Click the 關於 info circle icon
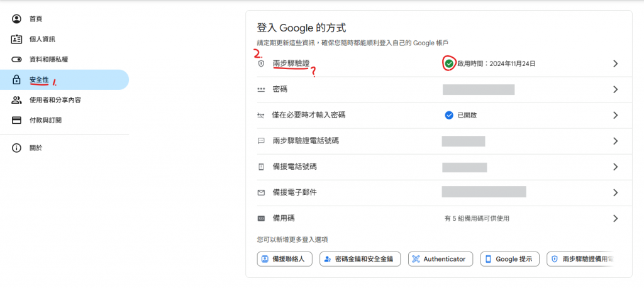The image size is (644, 288). (16, 148)
